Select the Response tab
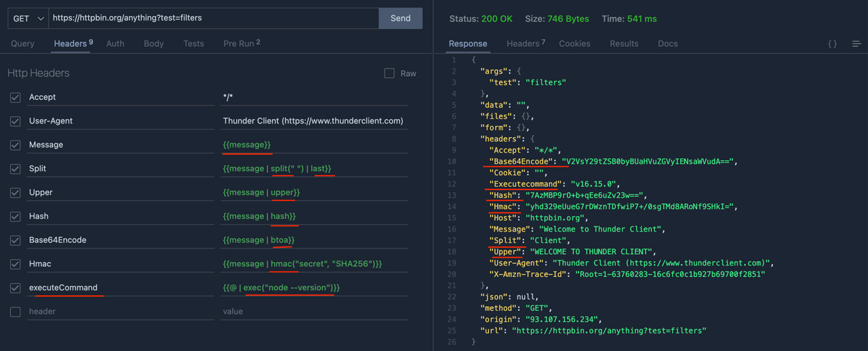Screen dimensions: 868x351 coord(468,43)
